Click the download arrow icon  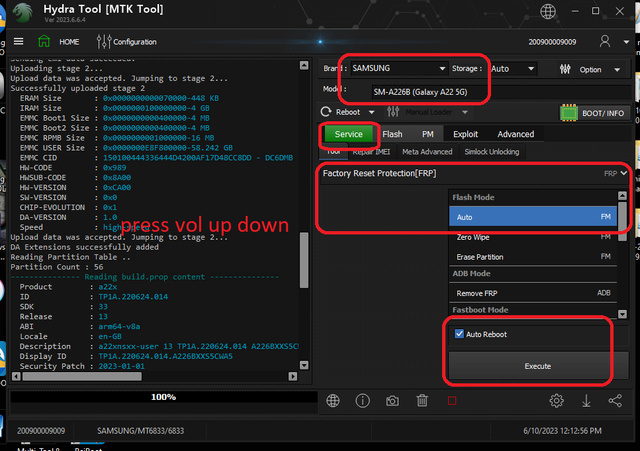pyautogui.click(x=586, y=401)
